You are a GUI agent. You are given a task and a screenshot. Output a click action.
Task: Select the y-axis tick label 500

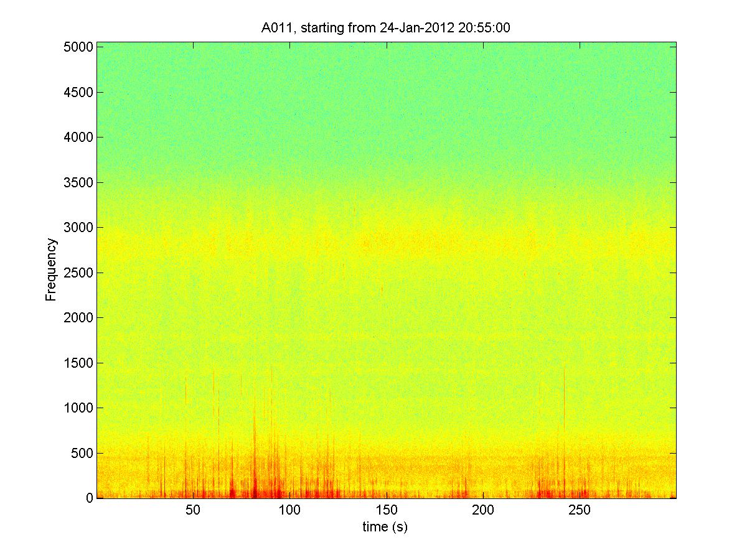(82, 453)
